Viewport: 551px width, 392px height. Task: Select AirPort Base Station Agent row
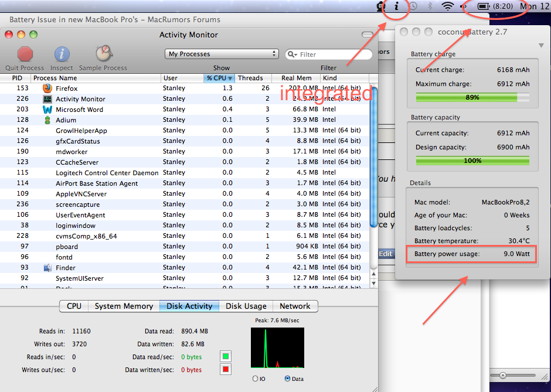(185, 183)
